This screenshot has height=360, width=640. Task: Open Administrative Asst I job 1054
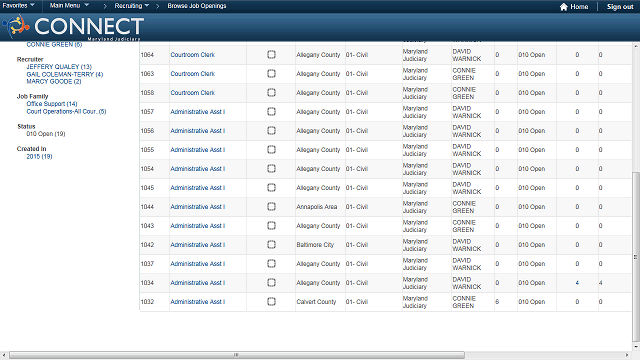(x=198, y=169)
